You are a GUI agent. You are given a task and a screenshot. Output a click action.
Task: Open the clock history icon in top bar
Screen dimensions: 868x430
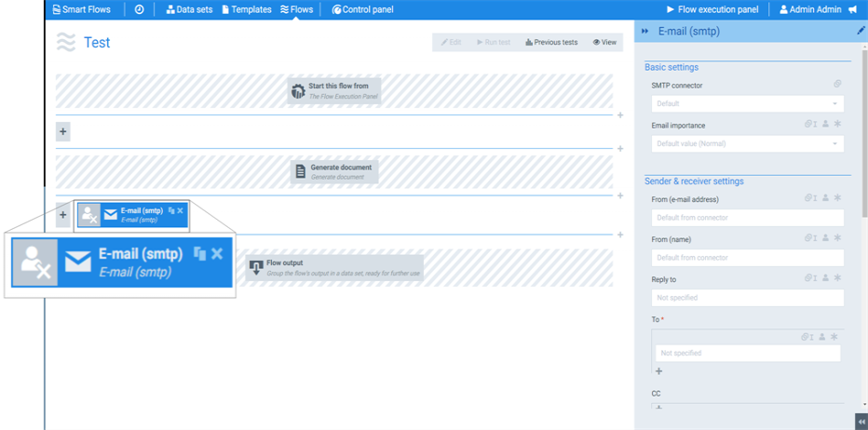click(140, 9)
